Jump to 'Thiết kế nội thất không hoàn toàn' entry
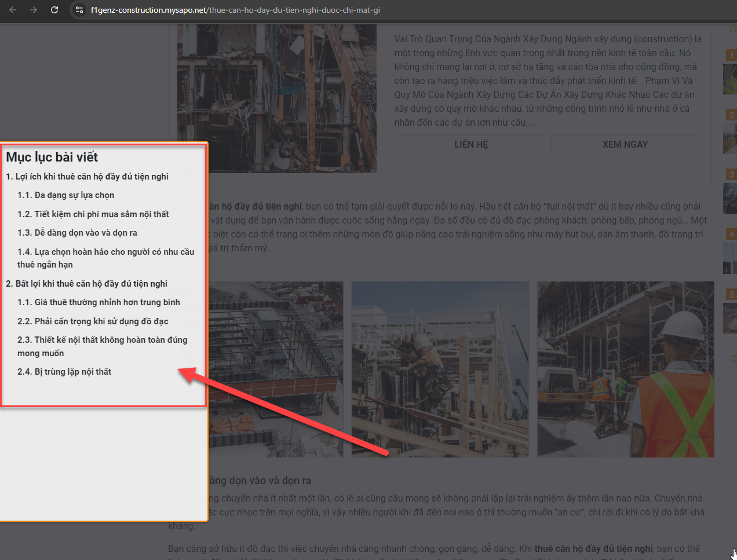 pyautogui.click(x=102, y=346)
